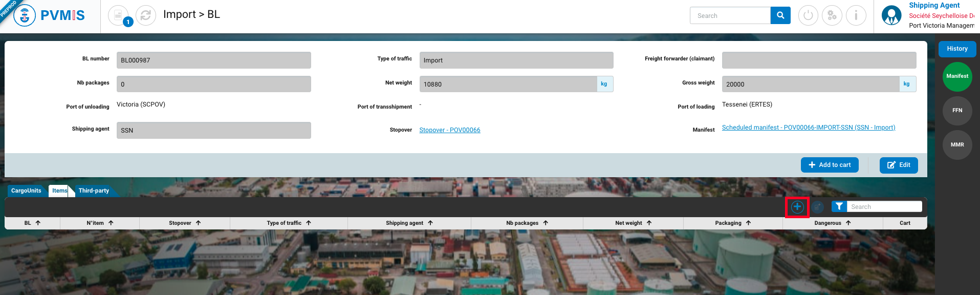Click the power logout icon
Viewport: 980px width, 295px height.
point(808,15)
